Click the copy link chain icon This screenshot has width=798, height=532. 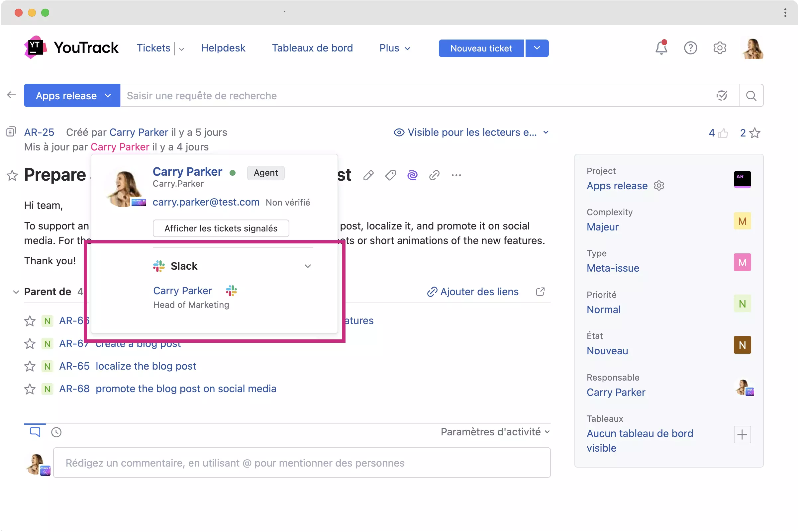(x=434, y=175)
